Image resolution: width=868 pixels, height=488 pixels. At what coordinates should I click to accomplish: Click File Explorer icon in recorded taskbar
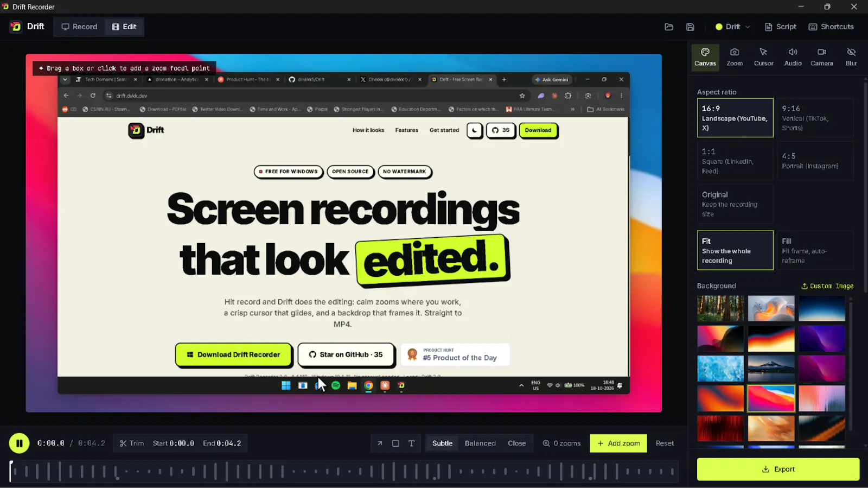click(x=352, y=385)
